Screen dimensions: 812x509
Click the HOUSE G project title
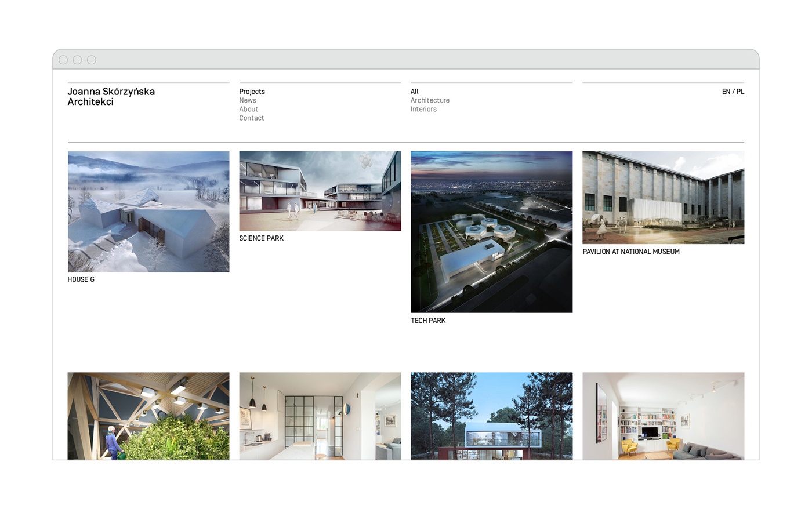(81, 279)
